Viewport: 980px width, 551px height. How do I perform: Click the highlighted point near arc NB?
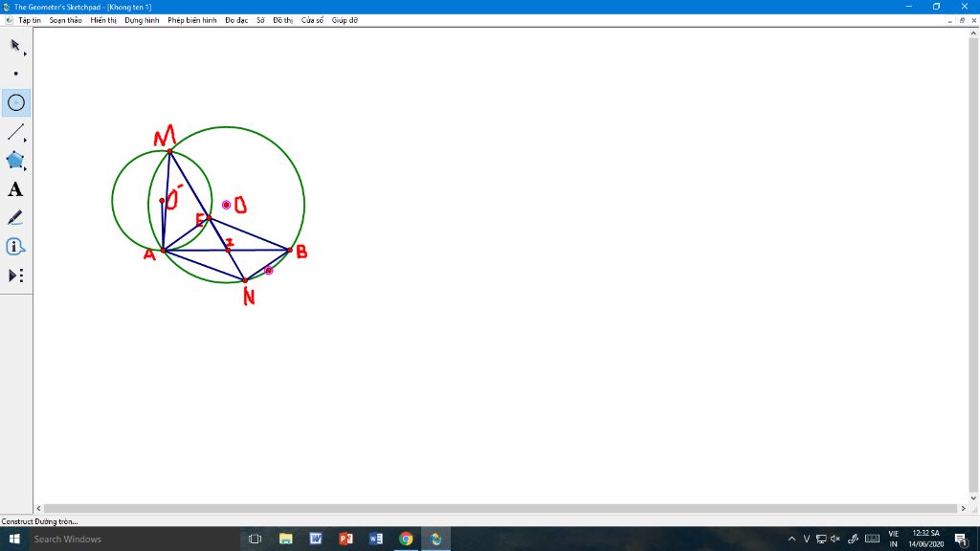[269, 271]
